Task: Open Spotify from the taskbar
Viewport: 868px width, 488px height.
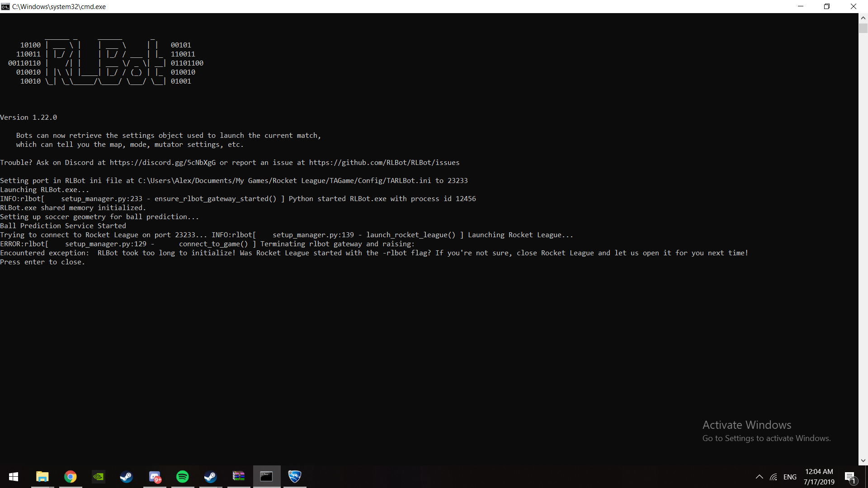Action: pos(182,477)
